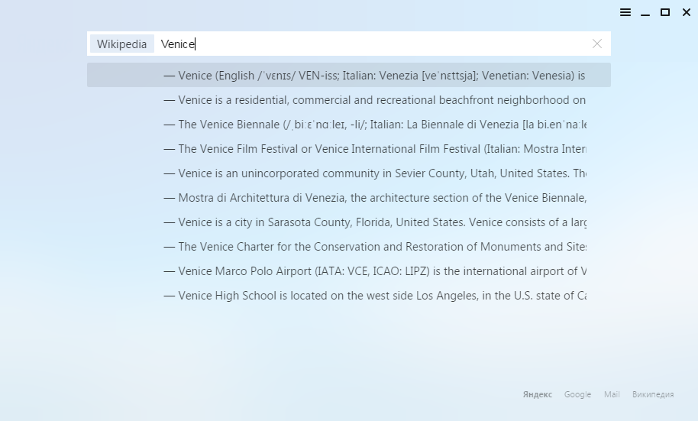The width and height of the screenshot is (698, 421).
Task: Open the Venice Film Festival suggestion
Action: point(349,149)
